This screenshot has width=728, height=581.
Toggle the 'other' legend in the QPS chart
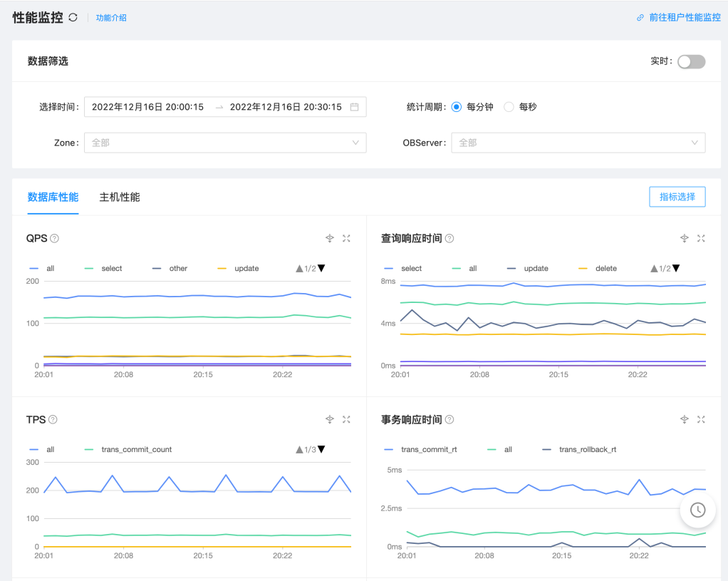(170, 269)
